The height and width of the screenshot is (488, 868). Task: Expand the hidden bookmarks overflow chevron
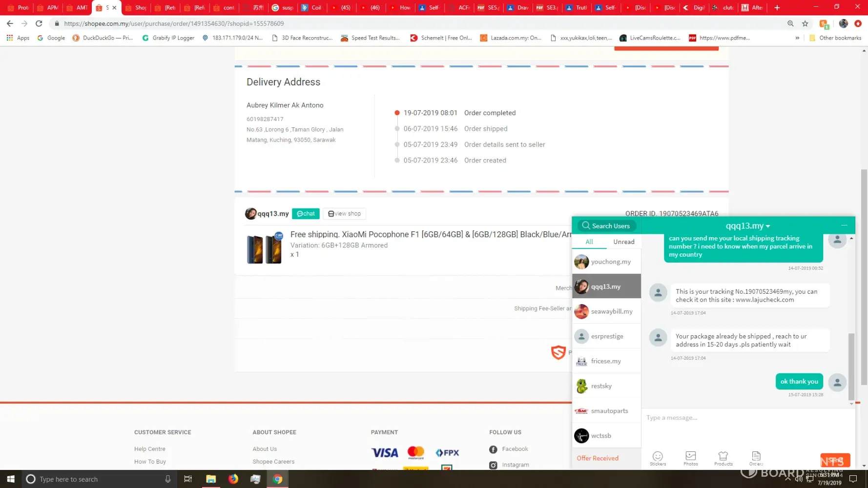click(x=797, y=38)
